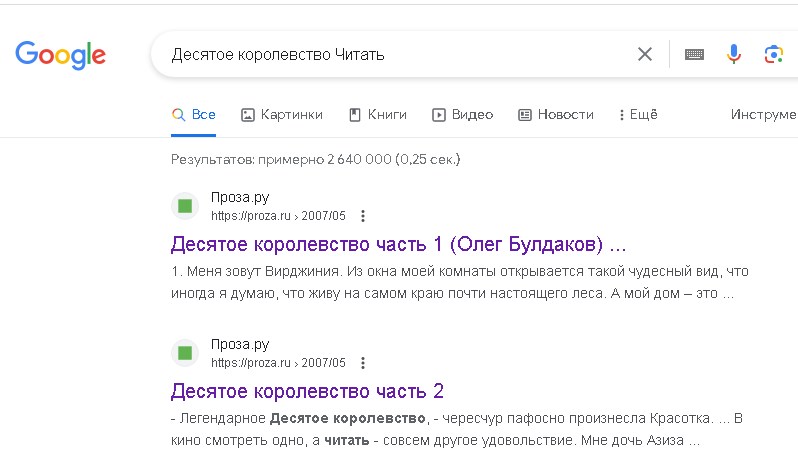
Task: Click the Google logo
Action: [61, 55]
